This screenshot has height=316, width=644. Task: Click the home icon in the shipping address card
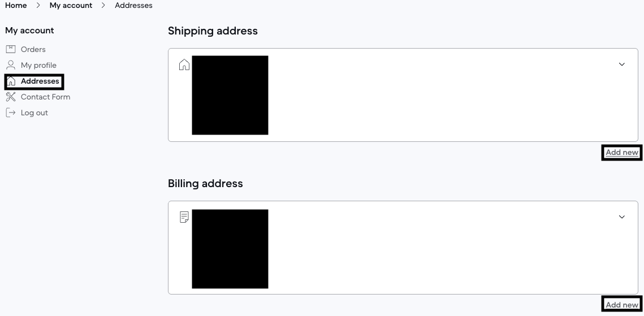click(184, 64)
